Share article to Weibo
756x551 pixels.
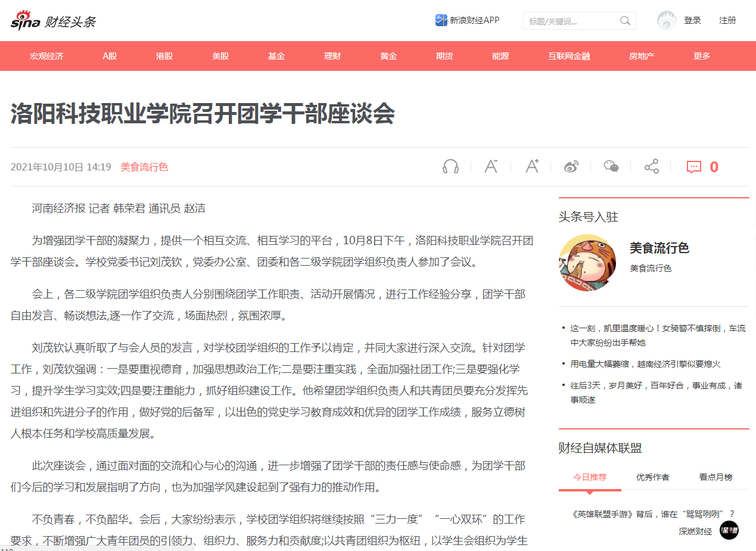pyautogui.click(x=571, y=167)
